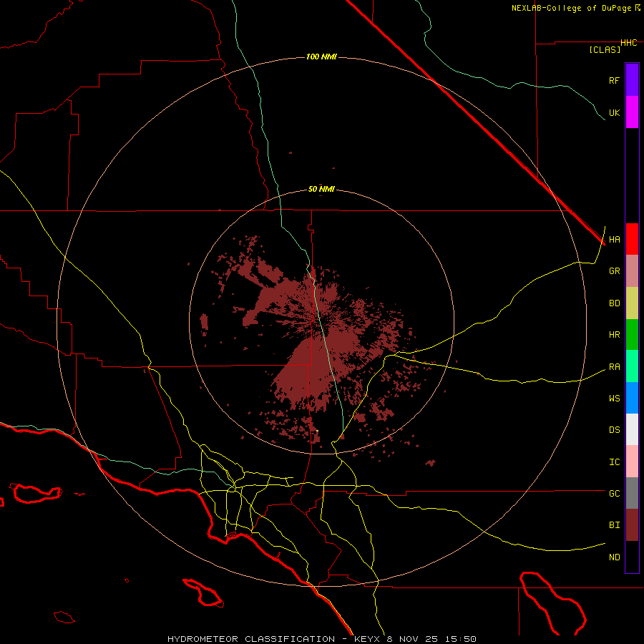
Task: Click the light green RA rain swatch
Action: (632, 366)
